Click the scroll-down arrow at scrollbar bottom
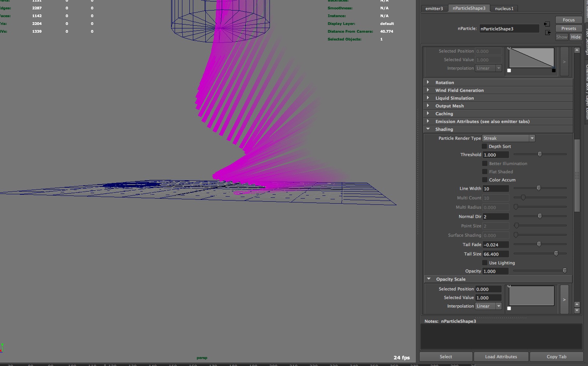Viewport: 588px width, 366px height. click(x=577, y=311)
